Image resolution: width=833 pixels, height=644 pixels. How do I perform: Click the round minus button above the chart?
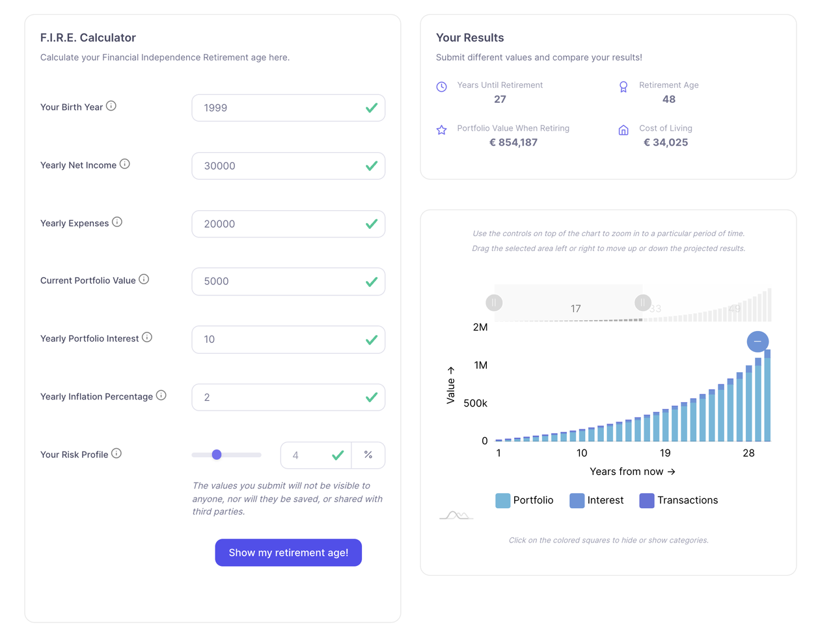pos(758,342)
